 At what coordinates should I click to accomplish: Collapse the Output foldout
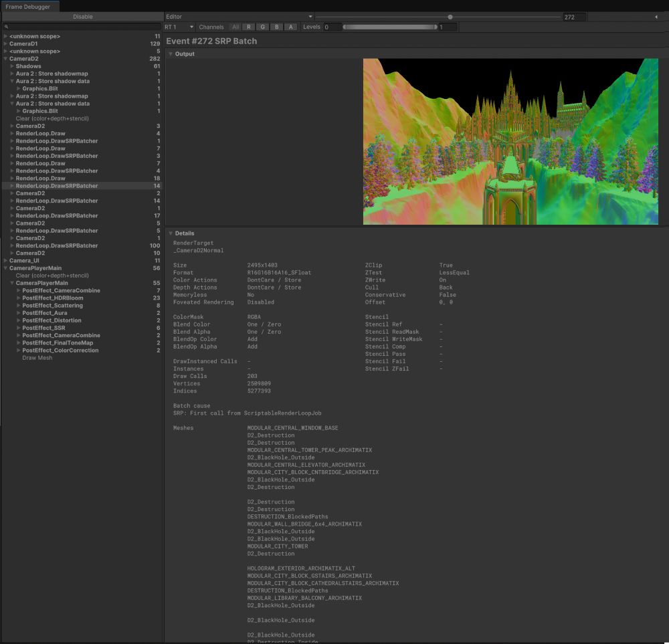click(x=171, y=53)
